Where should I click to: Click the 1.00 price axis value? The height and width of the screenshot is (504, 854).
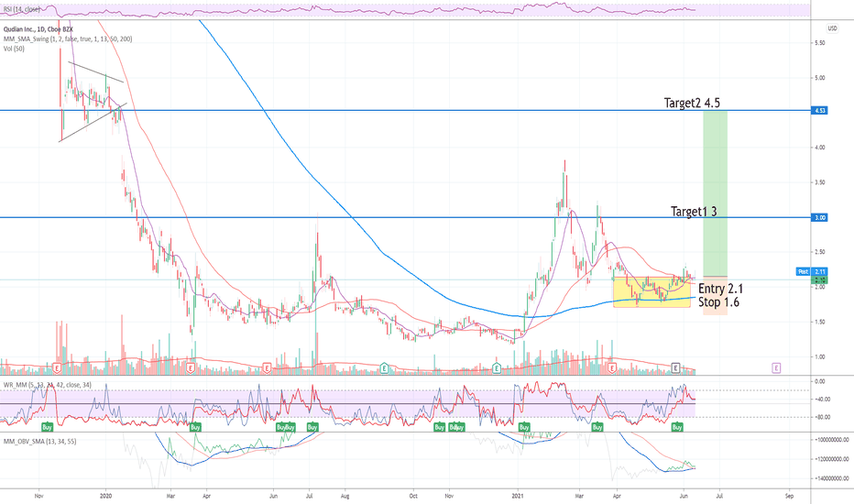pos(819,356)
